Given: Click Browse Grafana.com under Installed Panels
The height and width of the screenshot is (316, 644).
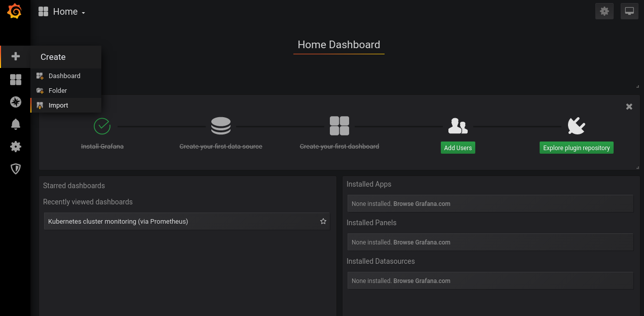Looking at the screenshot, I should (x=422, y=242).
